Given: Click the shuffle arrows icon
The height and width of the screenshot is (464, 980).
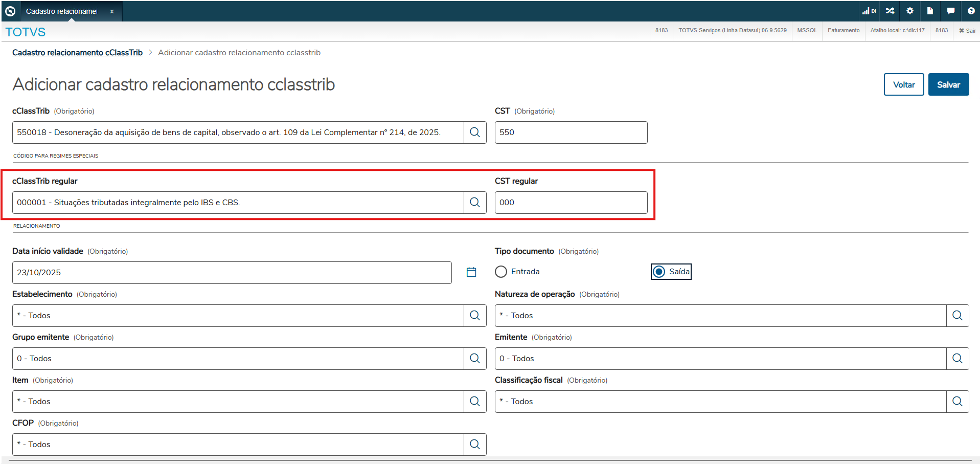Looking at the screenshot, I should click(890, 11).
